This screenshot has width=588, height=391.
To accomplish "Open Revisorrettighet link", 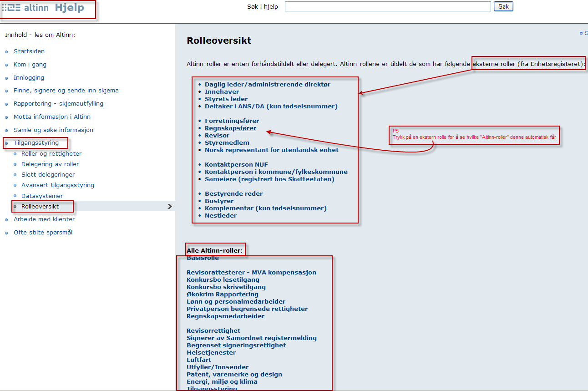I will (x=213, y=331).
